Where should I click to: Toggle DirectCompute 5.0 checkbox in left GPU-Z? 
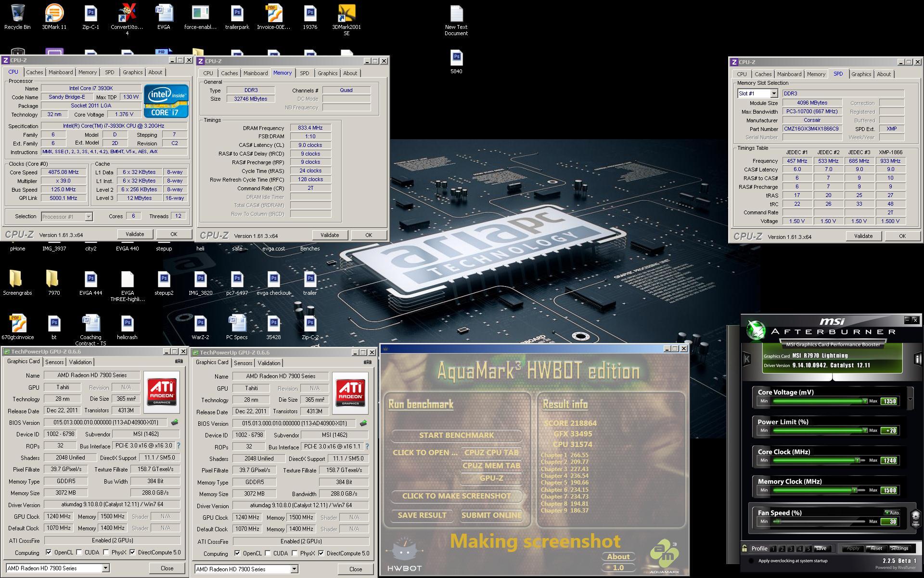[x=133, y=552]
